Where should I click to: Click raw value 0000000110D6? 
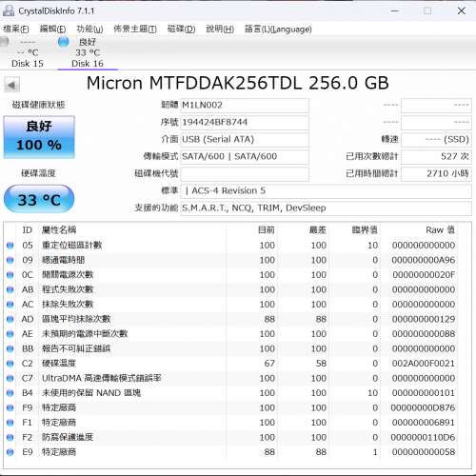(424, 437)
